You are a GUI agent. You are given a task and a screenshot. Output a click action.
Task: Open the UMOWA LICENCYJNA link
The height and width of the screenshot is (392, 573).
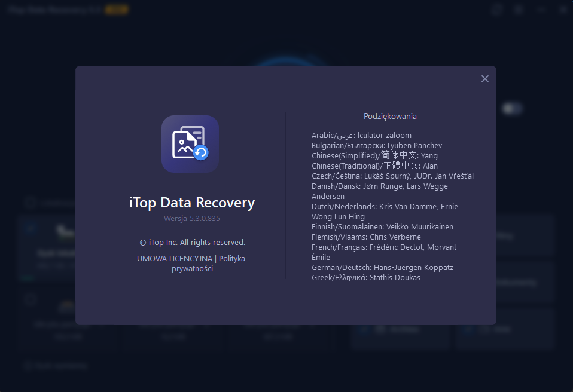pos(174,258)
